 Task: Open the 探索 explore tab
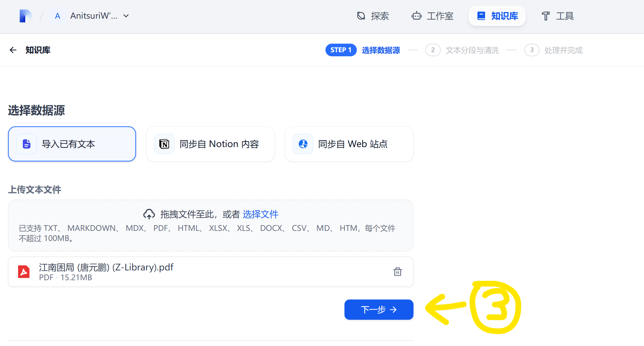click(x=373, y=16)
